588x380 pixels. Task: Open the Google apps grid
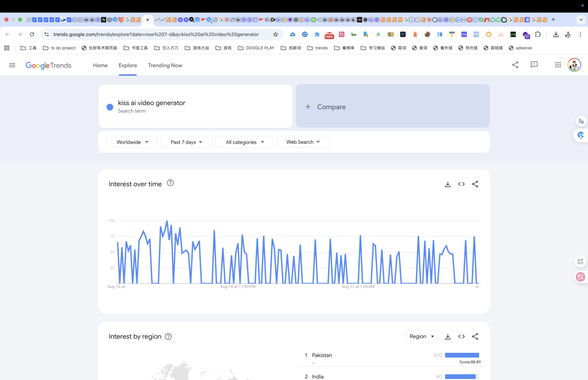pos(558,65)
